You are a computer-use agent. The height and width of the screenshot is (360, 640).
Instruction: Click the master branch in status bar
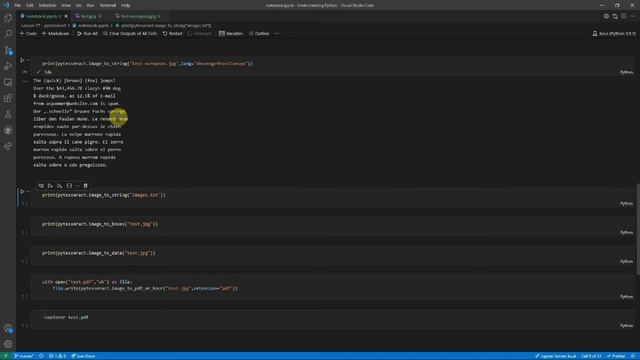(x=24, y=356)
